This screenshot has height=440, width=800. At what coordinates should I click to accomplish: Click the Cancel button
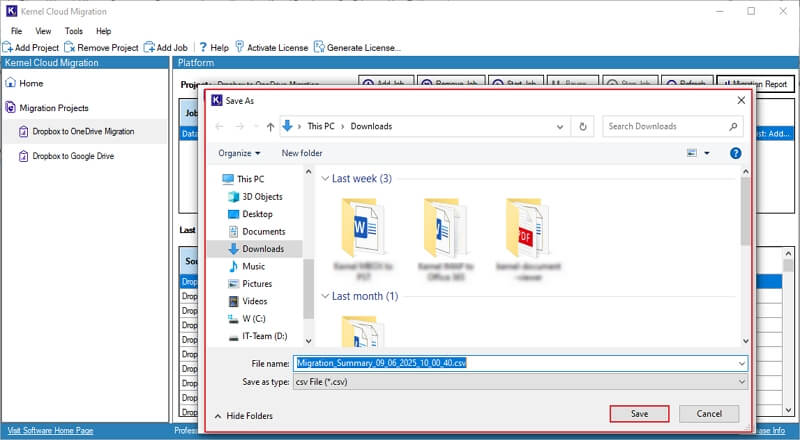pyautogui.click(x=709, y=413)
